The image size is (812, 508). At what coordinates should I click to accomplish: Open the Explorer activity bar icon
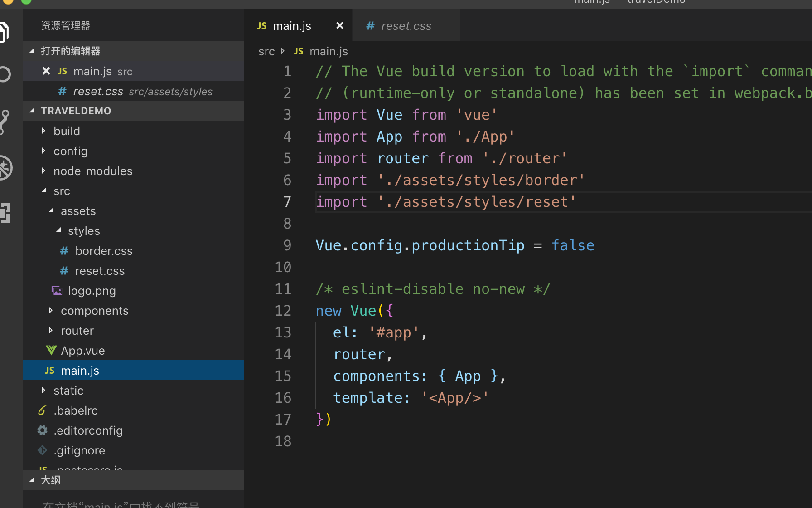[x=4, y=32]
